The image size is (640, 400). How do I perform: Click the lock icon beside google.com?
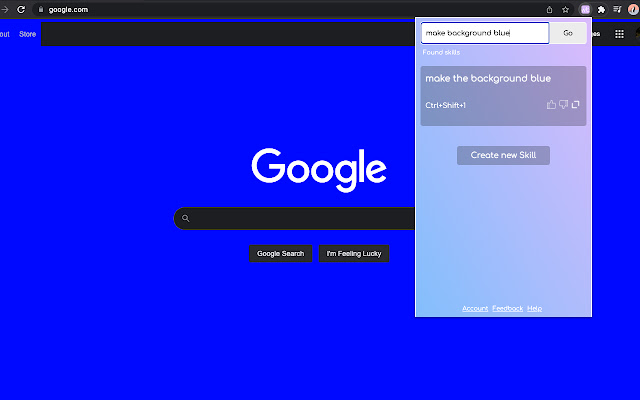(41, 9)
